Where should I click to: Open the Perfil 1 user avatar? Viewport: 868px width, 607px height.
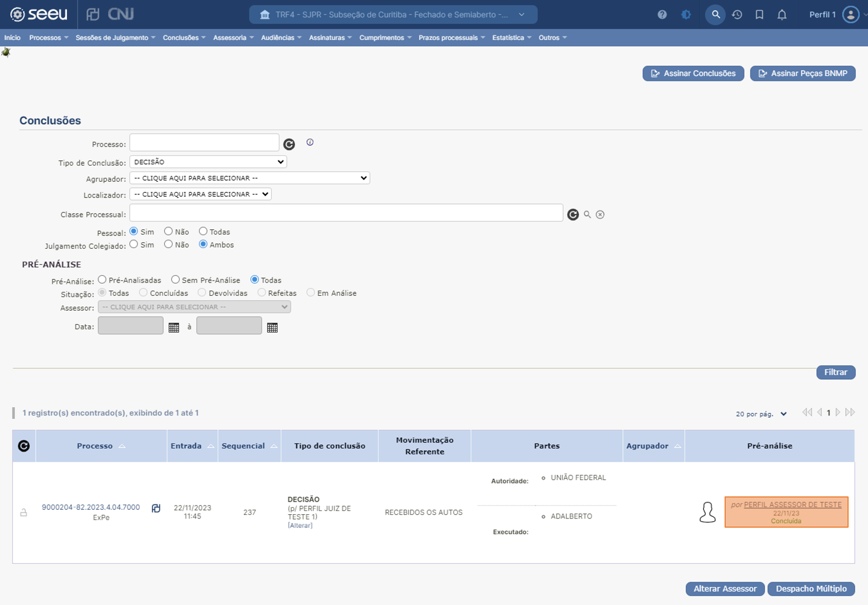click(851, 15)
